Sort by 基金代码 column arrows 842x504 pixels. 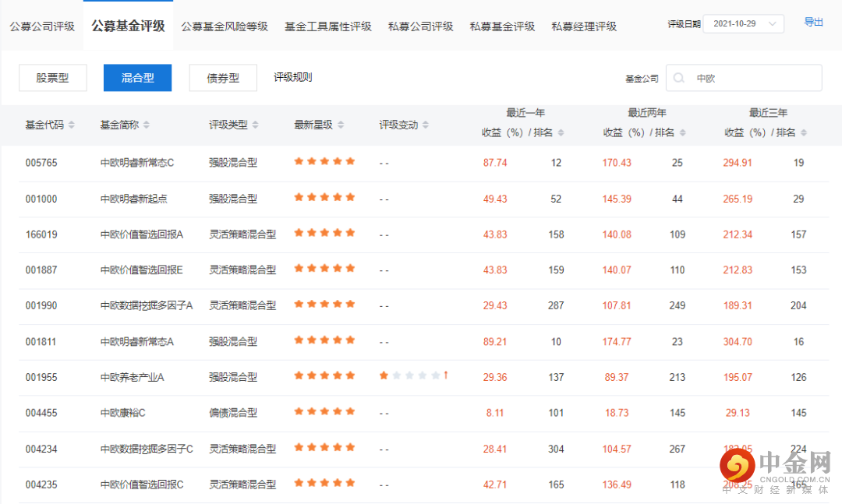[x=72, y=125]
